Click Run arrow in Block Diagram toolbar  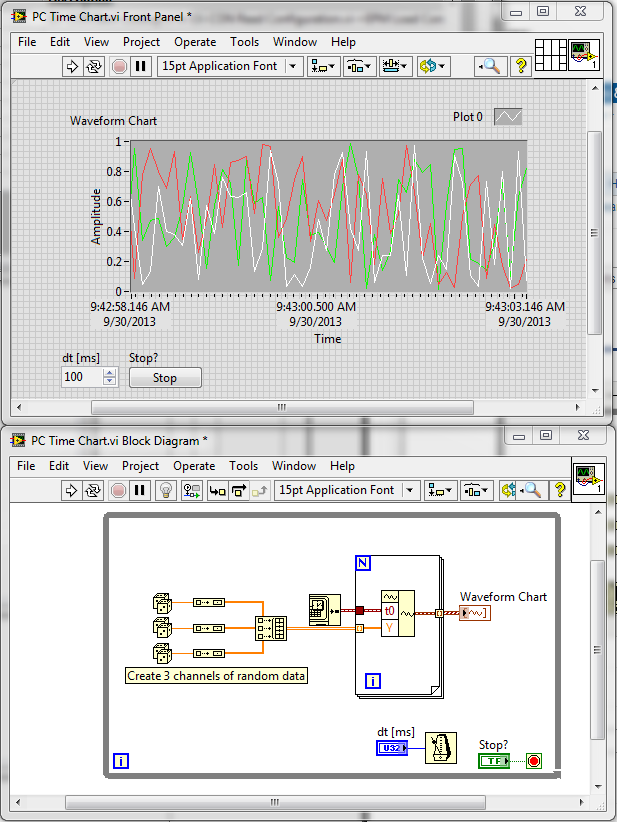point(71,491)
